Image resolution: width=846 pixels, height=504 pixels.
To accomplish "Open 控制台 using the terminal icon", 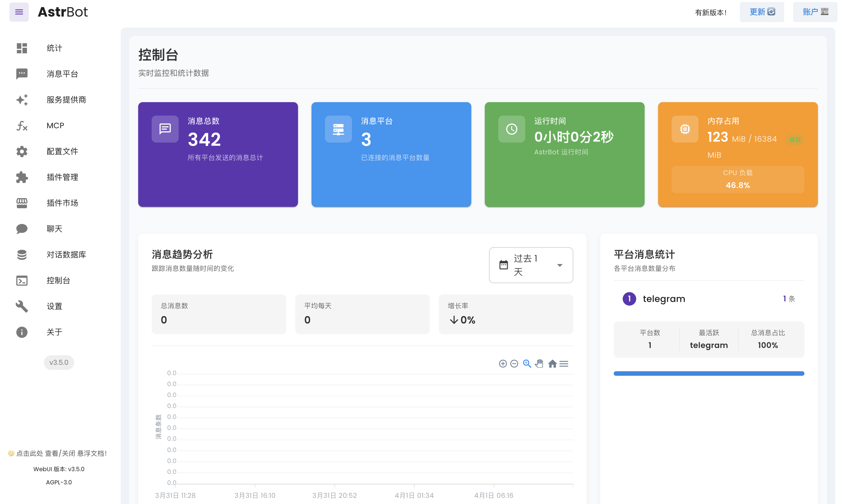I will point(21,281).
